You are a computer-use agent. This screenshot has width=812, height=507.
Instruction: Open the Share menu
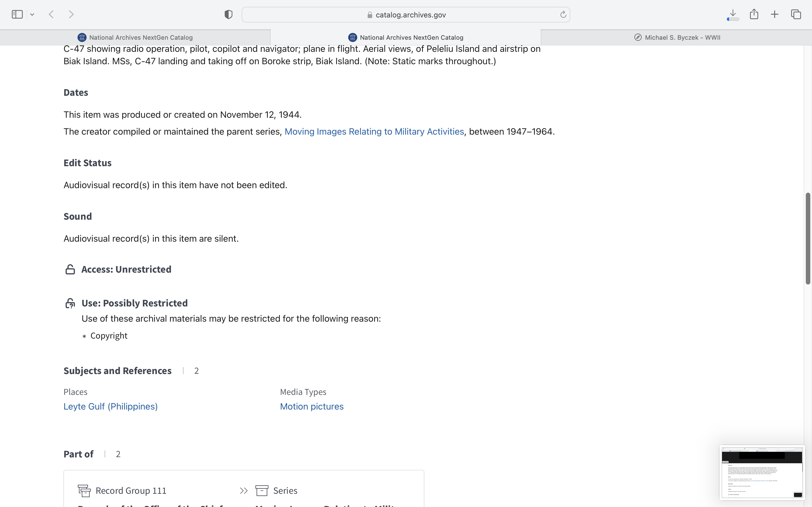point(754,14)
